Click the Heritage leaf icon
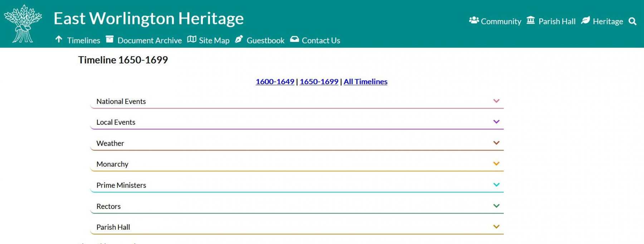This screenshot has width=644, height=244. [x=585, y=20]
